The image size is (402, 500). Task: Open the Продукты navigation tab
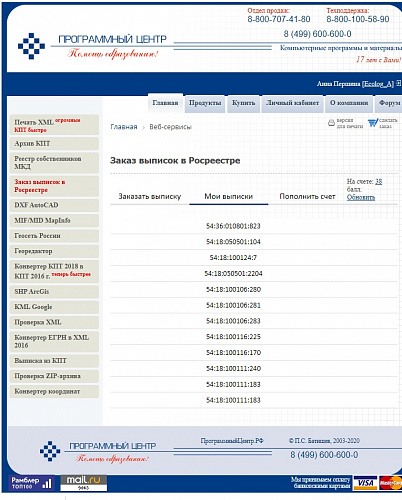pos(205,104)
